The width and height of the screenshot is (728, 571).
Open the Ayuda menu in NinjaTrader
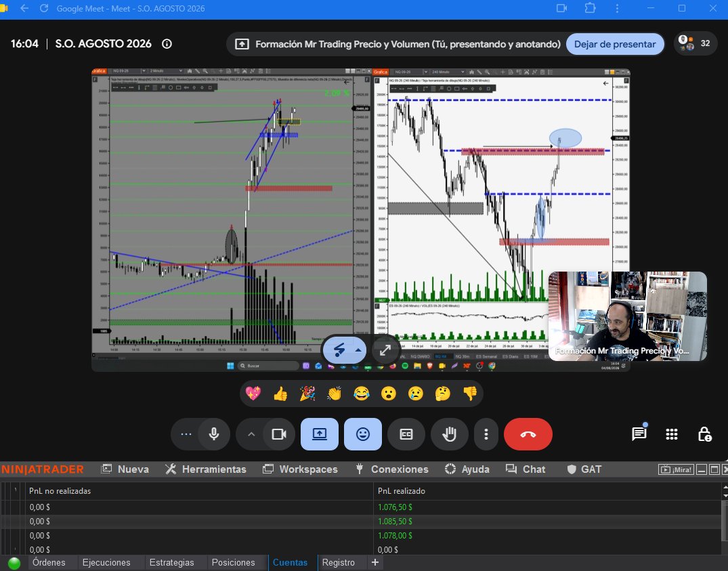pyautogui.click(x=467, y=469)
